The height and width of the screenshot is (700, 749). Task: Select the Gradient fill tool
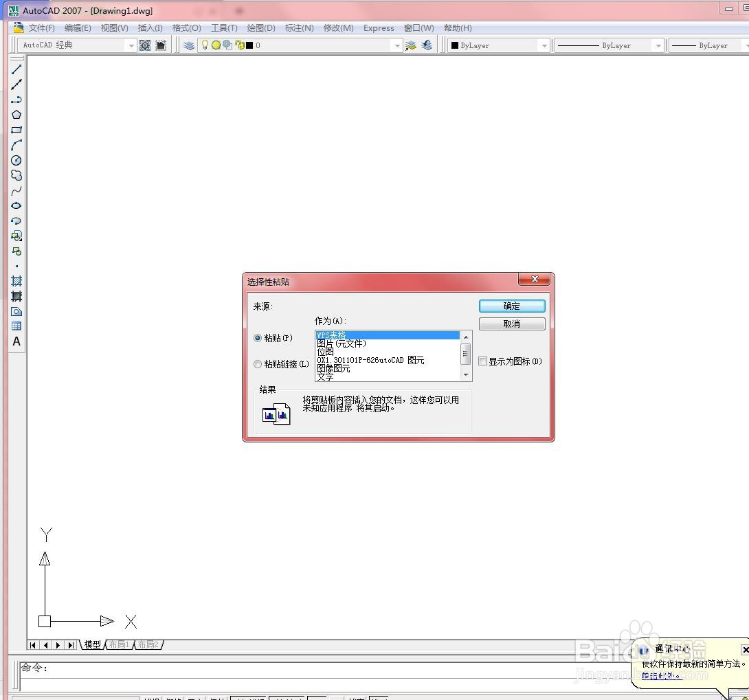(16, 297)
